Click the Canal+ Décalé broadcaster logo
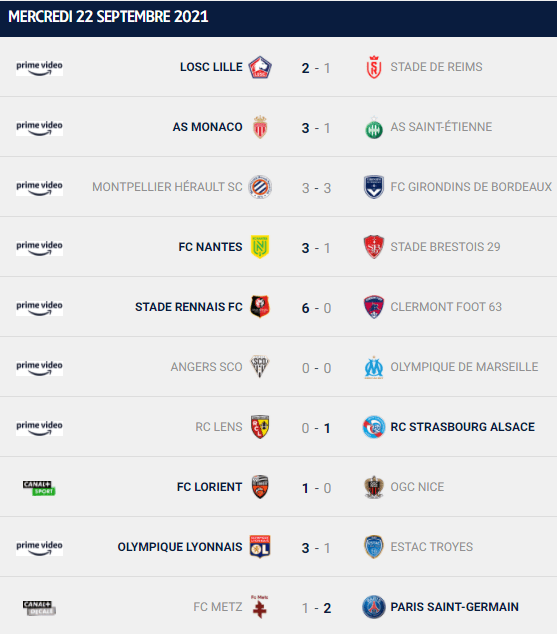557x634 pixels. point(39,608)
